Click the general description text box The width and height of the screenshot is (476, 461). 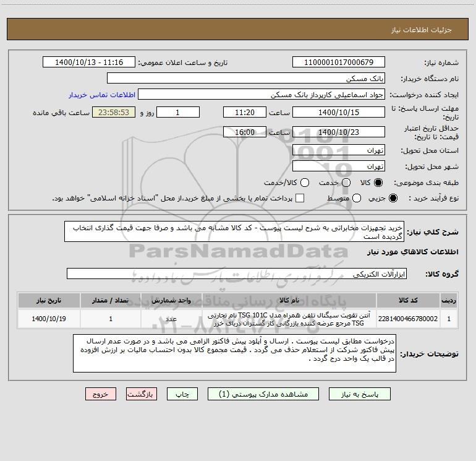[234, 231]
